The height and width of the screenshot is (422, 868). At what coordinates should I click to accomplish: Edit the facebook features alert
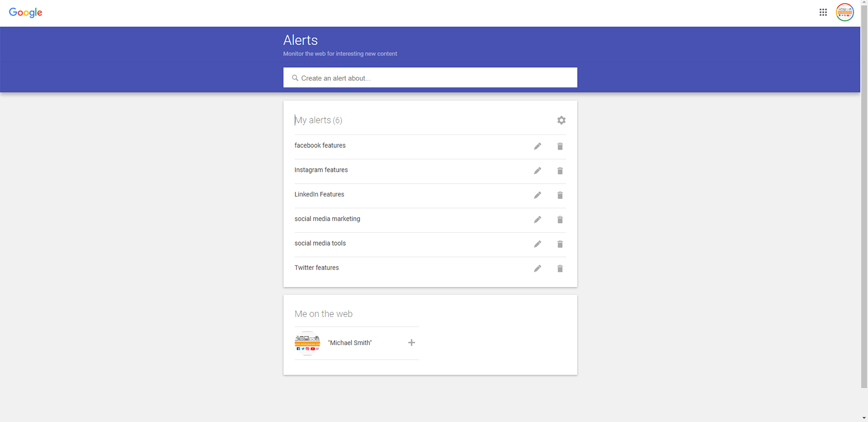[537, 146]
